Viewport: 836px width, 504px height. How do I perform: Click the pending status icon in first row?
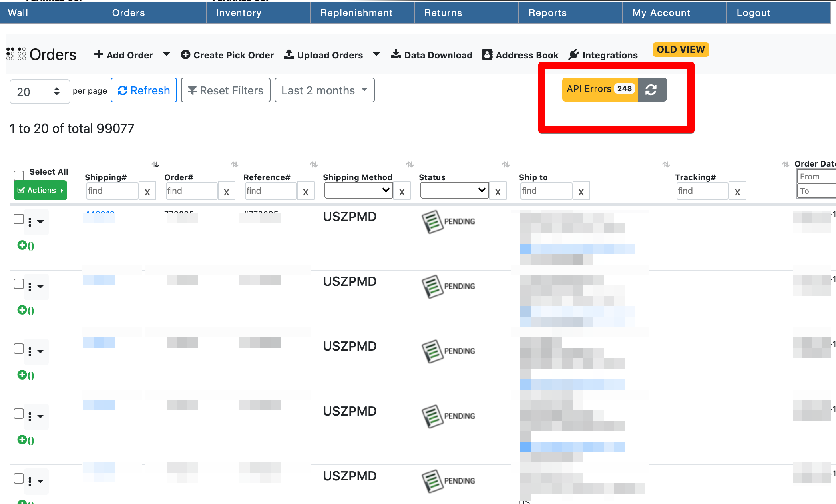click(x=432, y=221)
